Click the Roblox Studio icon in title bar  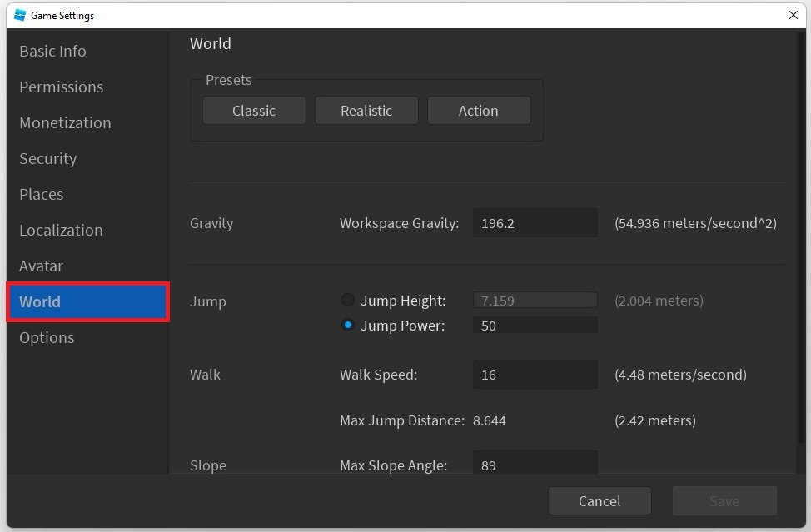coord(20,15)
